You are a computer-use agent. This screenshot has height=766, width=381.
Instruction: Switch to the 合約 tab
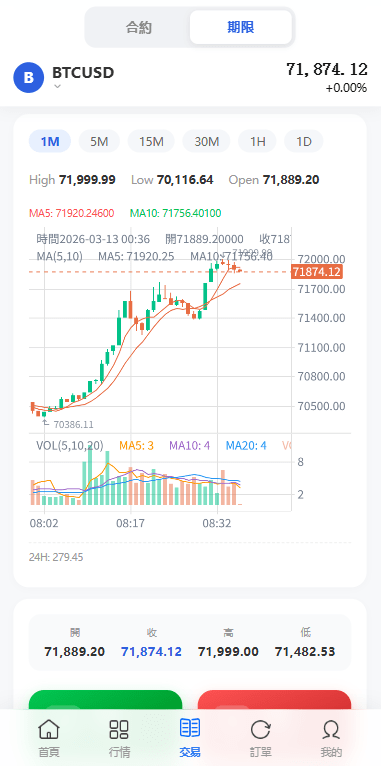click(139, 27)
